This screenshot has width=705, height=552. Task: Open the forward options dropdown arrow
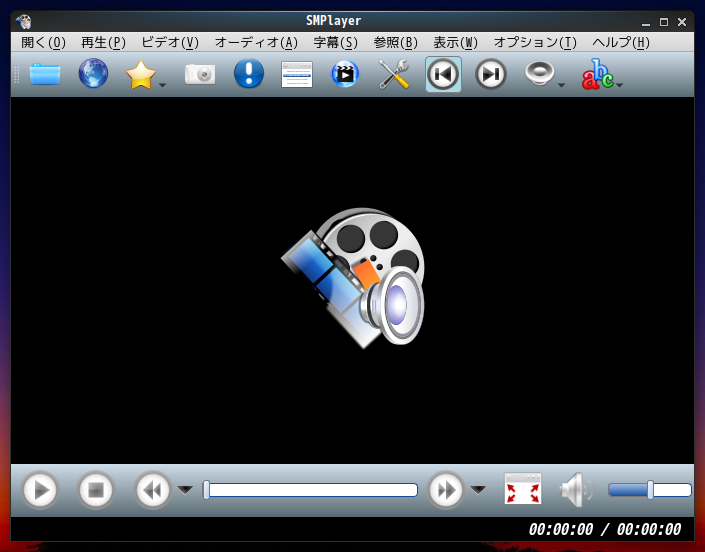478,490
